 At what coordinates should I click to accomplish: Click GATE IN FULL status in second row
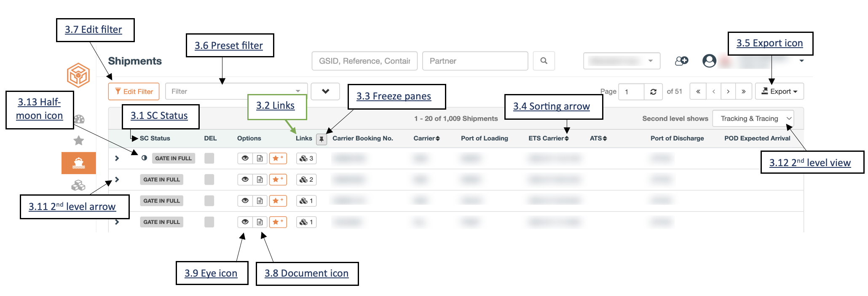(162, 180)
